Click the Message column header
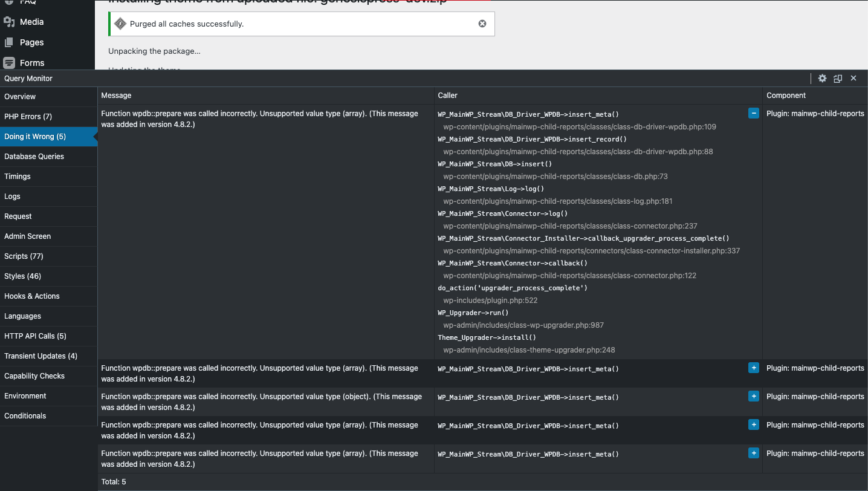 click(x=117, y=96)
